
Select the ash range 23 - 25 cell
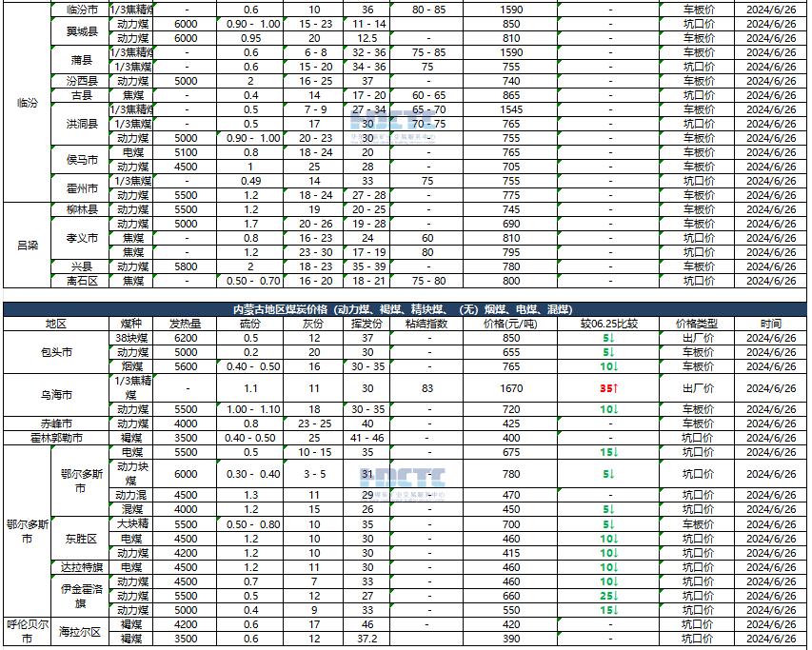click(313, 423)
